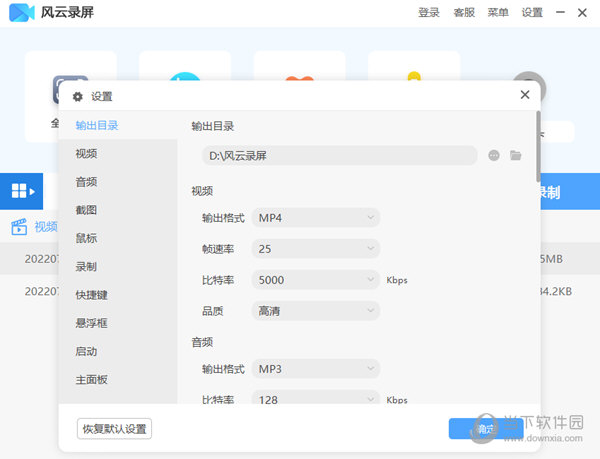The width and height of the screenshot is (600, 459).
Task: Open output folder via folder icon
Action: pos(515,155)
